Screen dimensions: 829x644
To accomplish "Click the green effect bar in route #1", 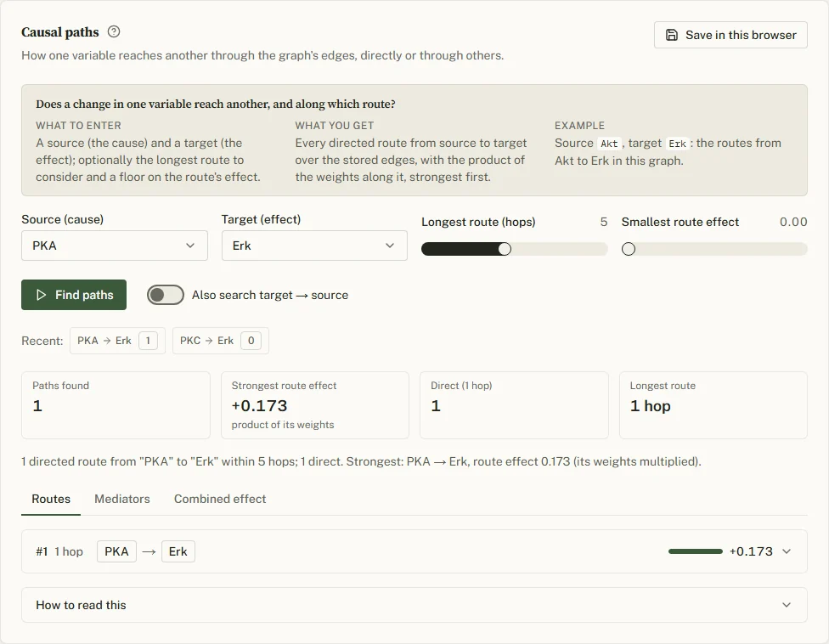I will [696, 551].
